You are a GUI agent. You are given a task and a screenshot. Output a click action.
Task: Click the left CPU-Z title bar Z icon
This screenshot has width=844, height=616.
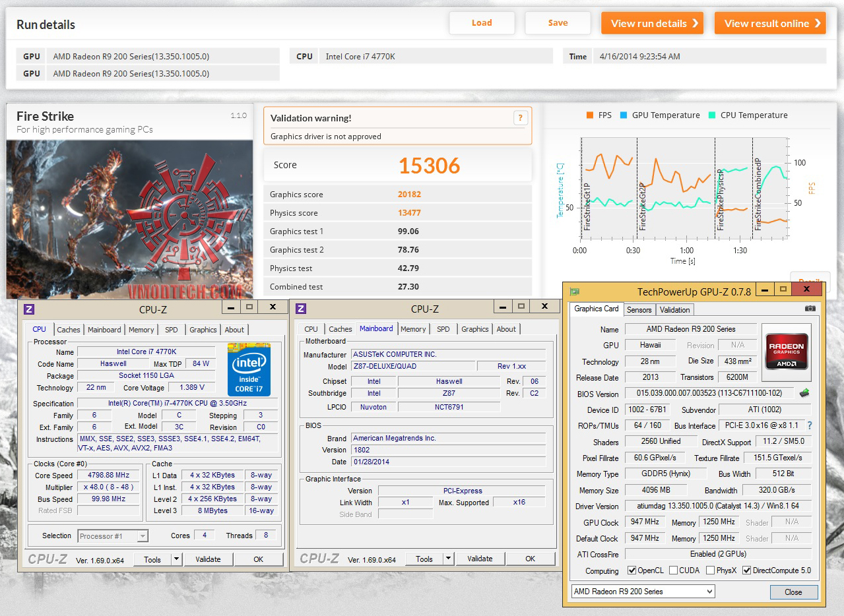click(x=29, y=308)
